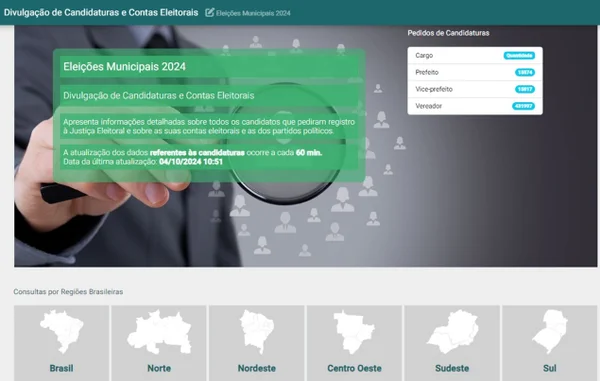
Task: Open the Vereador candidaturas row
Action: 475,106
